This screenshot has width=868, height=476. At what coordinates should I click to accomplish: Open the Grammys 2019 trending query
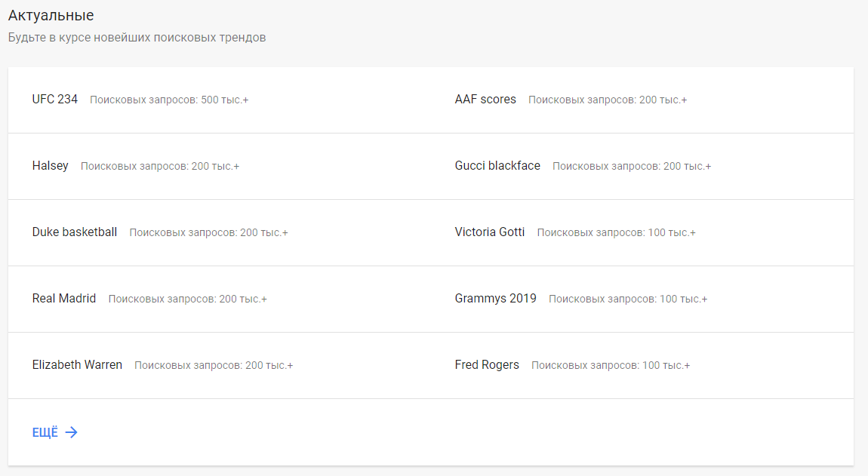[495, 299]
